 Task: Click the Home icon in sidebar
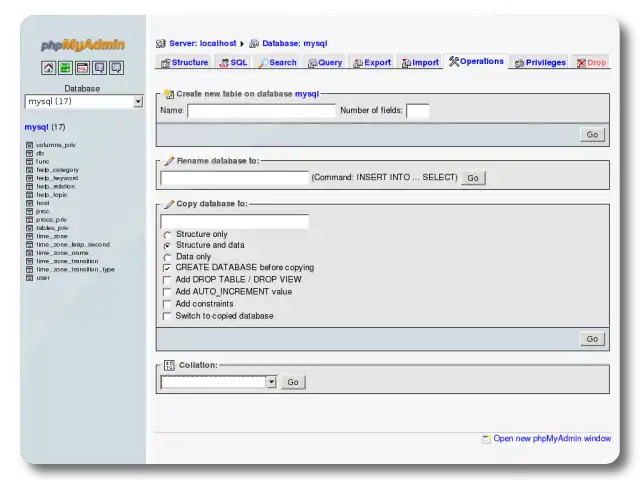click(48, 68)
